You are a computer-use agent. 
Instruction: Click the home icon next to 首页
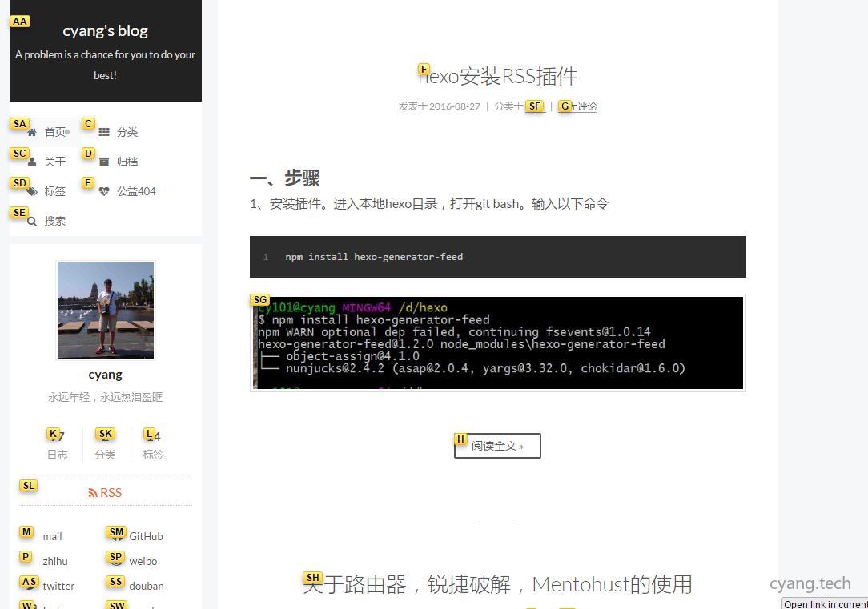(x=31, y=131)
